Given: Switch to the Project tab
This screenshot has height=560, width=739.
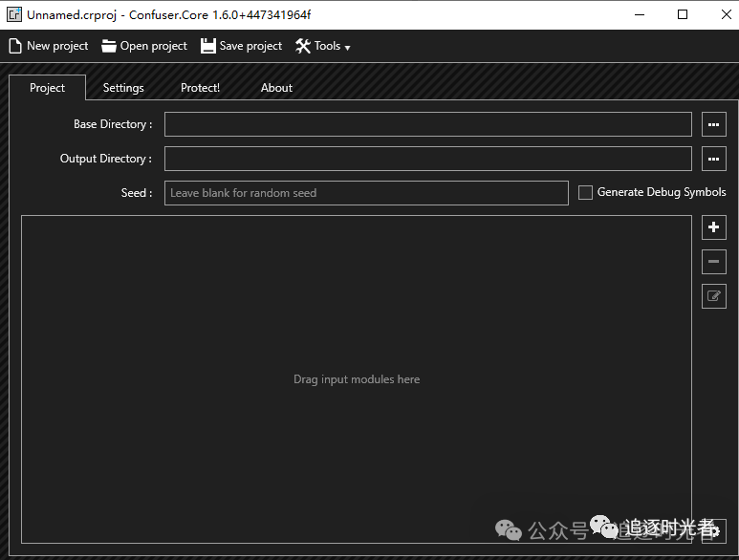Looking at the screenshot, I should point(47,88).
